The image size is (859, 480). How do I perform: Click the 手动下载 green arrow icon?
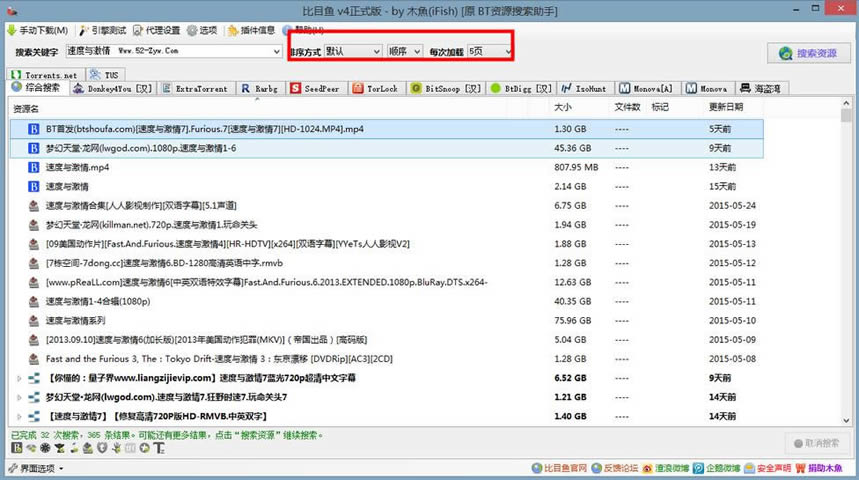11,30
